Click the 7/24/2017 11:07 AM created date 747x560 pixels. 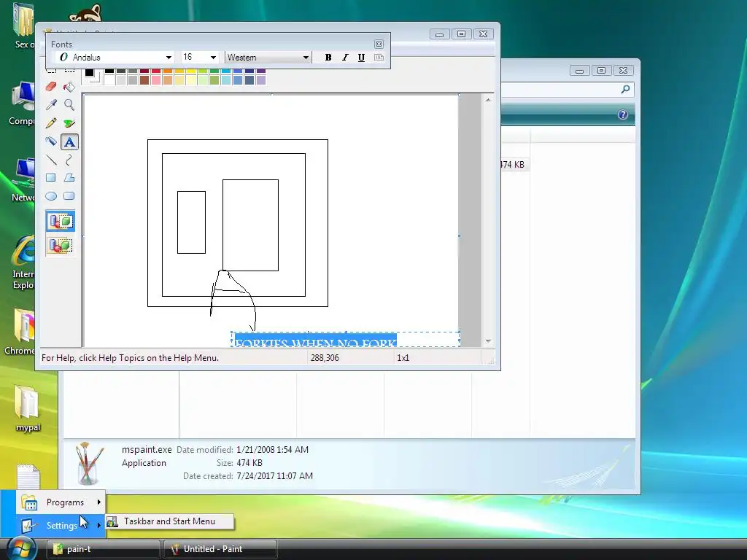(274, 475)
